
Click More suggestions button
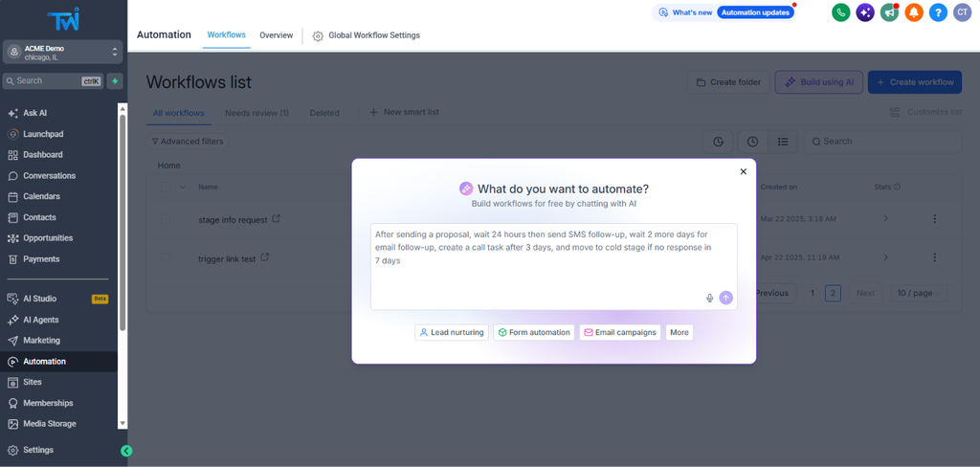click(679, 333)
